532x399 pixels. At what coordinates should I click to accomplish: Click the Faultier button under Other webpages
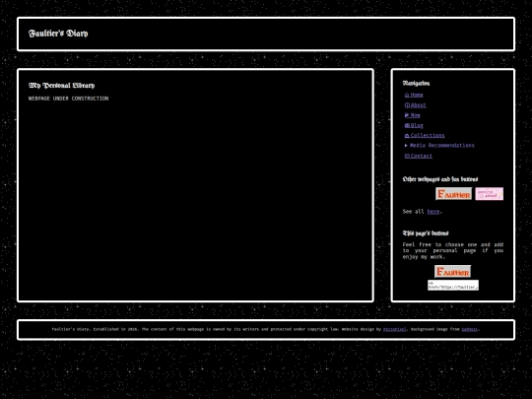point(453,194)
